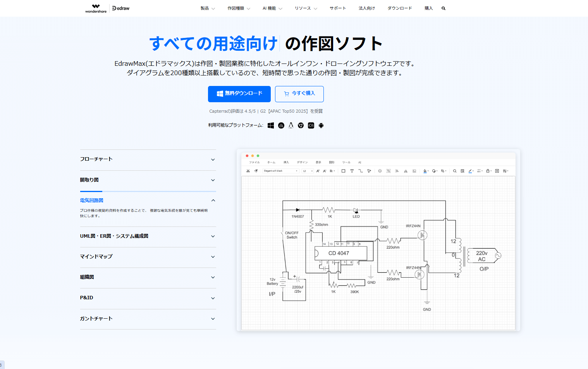This screenshot has width=588, height=369.
Task: Click the macOS platform icon
Action: (281, 125)
